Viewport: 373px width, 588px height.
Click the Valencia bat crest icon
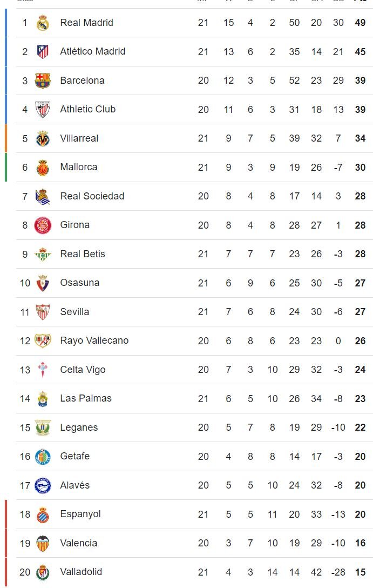click(x=43, y=543)
